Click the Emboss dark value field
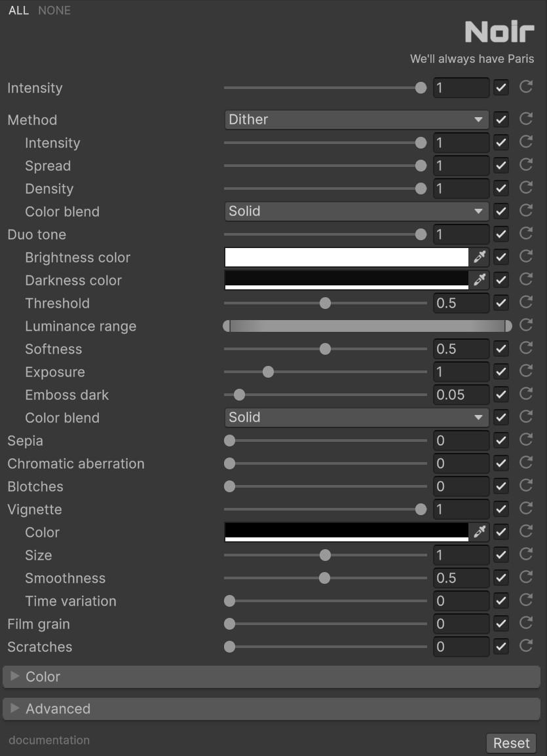Image resolution: width=547 pixels, height=756 pixels. 461,395
